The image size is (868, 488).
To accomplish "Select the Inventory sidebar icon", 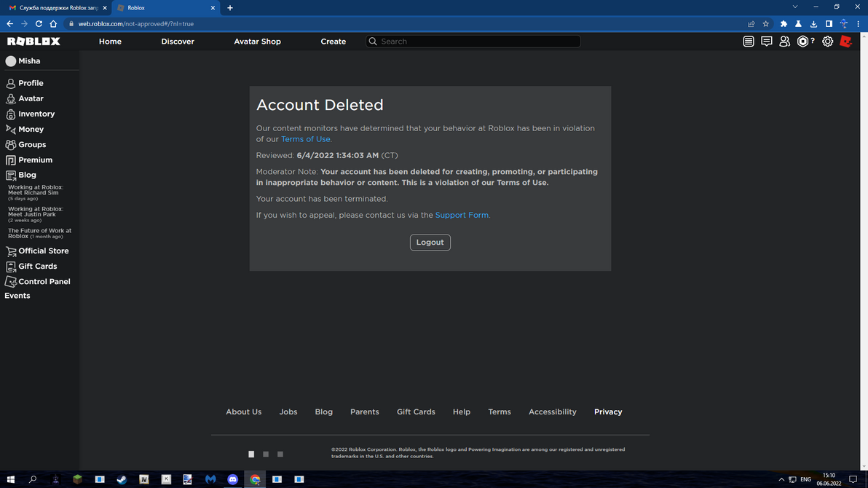I will tap(10, 114).
